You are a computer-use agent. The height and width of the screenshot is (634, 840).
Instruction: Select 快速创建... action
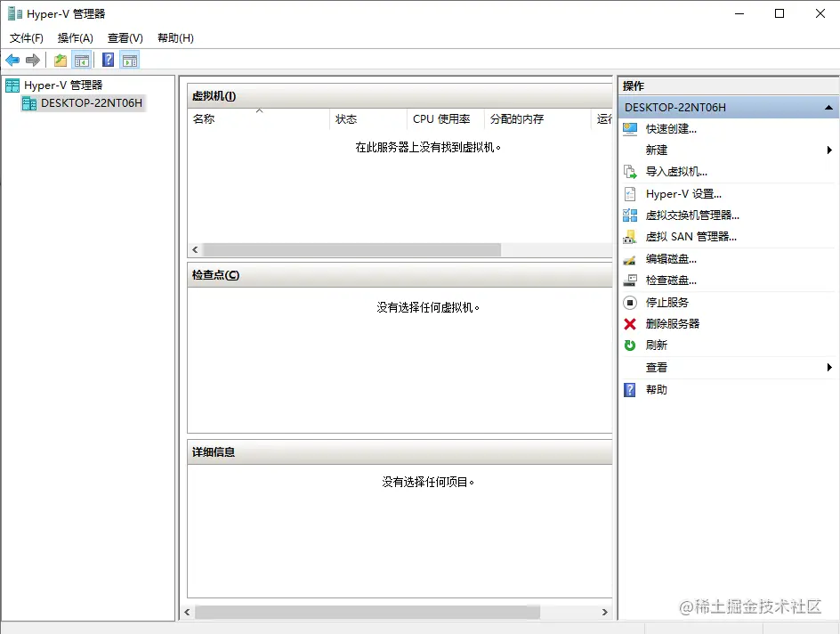[x=671, y=128]
